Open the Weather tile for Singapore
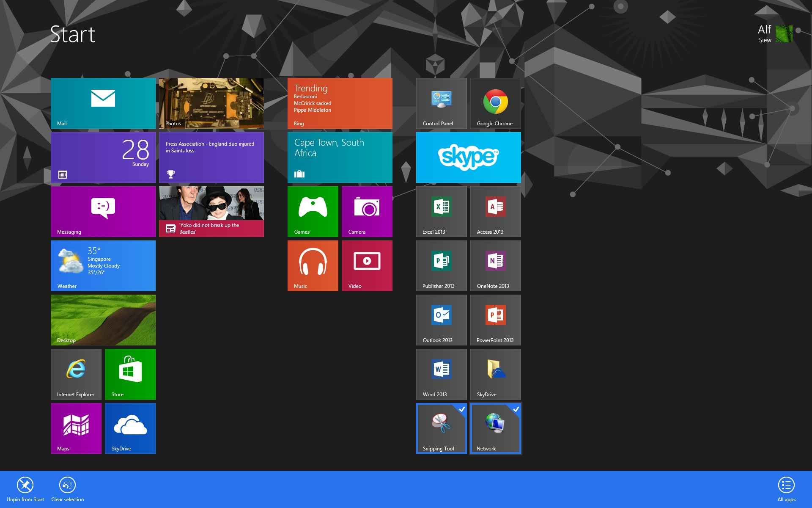Viewport: 812px width, 508px height. [103, 266]
